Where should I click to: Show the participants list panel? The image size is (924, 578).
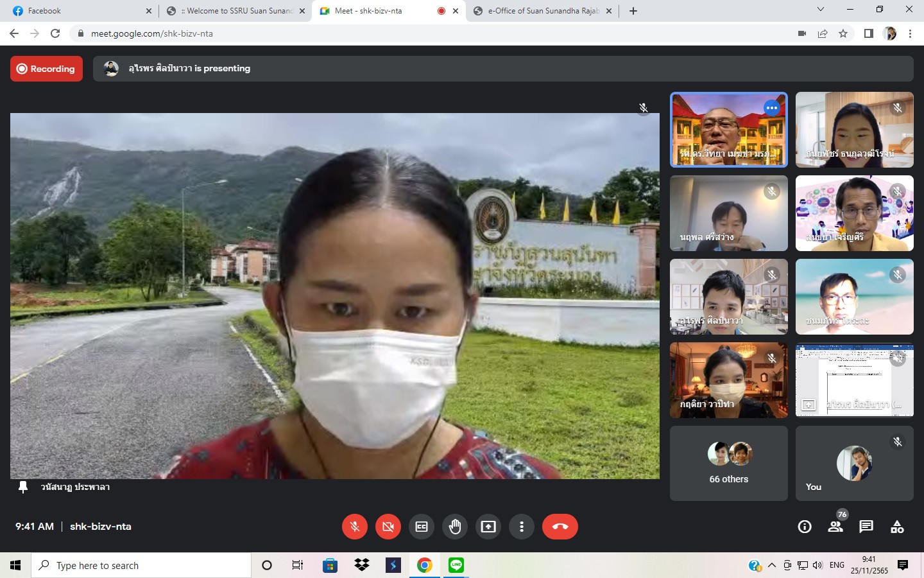point(835,527)
